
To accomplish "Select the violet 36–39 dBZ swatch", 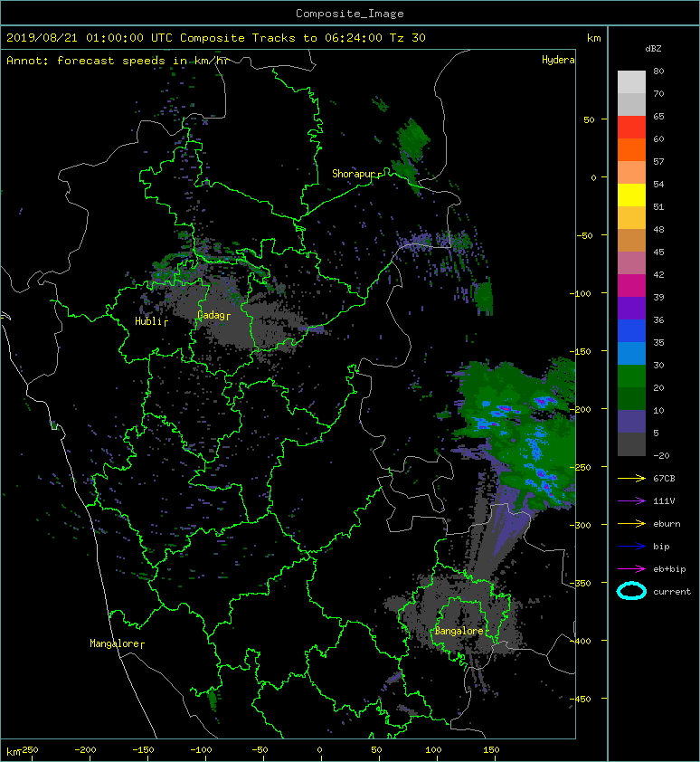I will 631,308.
